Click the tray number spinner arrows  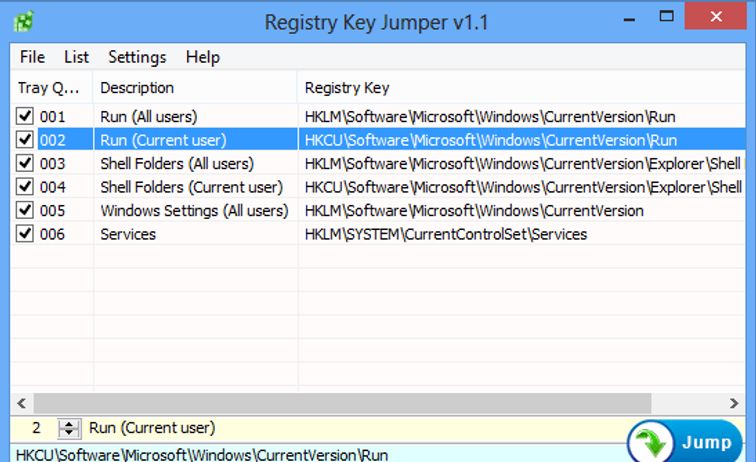point(68,428)
